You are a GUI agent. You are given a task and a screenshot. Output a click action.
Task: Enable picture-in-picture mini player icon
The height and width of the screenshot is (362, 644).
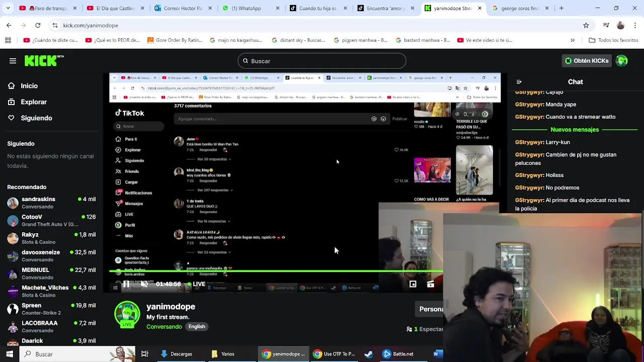pyautogui.click(x=413, y=284)
